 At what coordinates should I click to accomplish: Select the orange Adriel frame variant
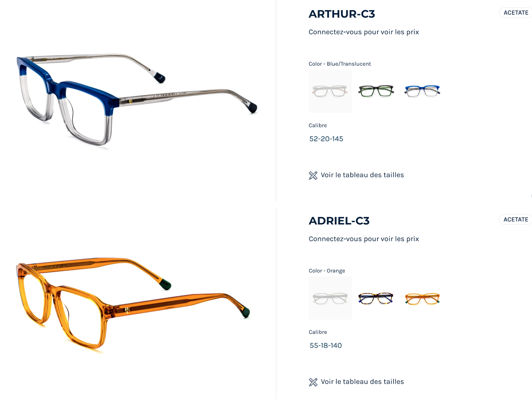click(x=422, y=298)
